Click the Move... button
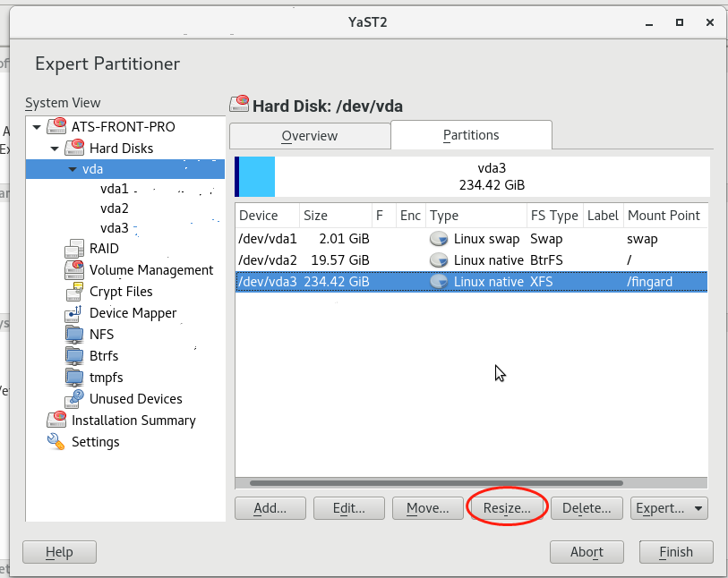Image resolution: width=728 pixels, height=578 pixels. pyautogui.click(x=428, y=508)
